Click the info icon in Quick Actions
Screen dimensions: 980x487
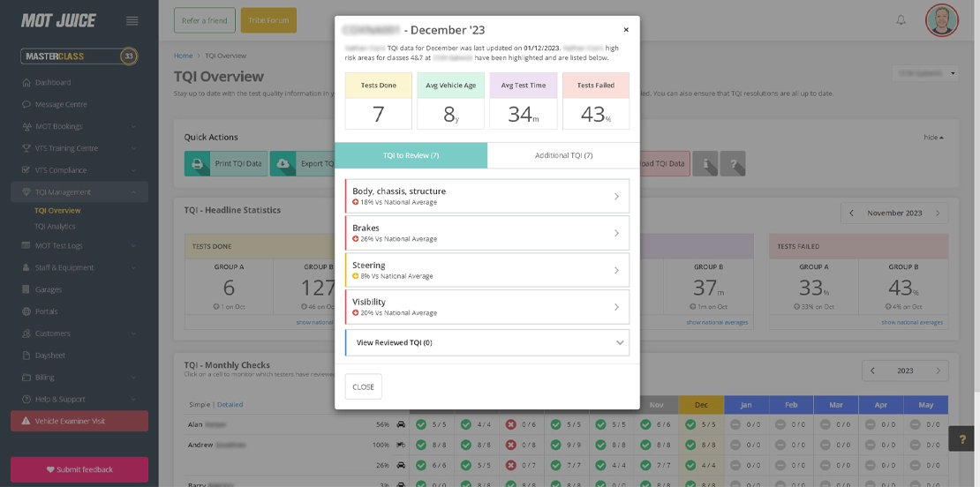point(705,163)
